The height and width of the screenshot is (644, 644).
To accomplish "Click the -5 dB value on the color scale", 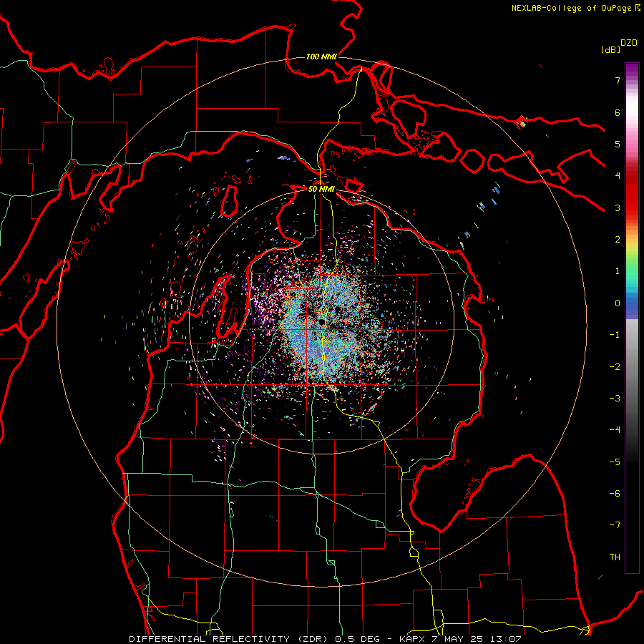I will click(x=615, y=462).
